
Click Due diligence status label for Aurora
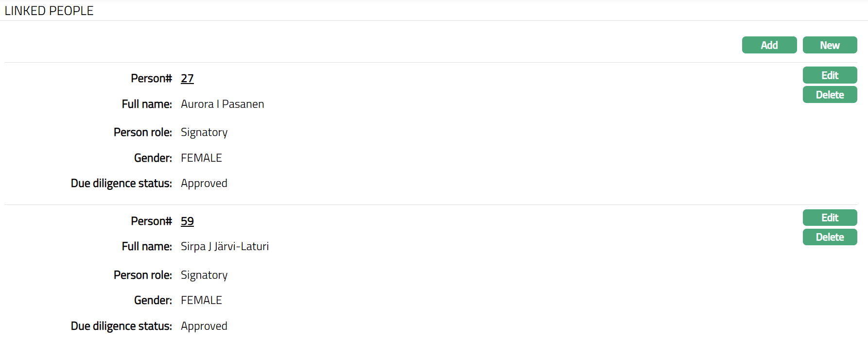pyautogui.click(x=122, y=184)
